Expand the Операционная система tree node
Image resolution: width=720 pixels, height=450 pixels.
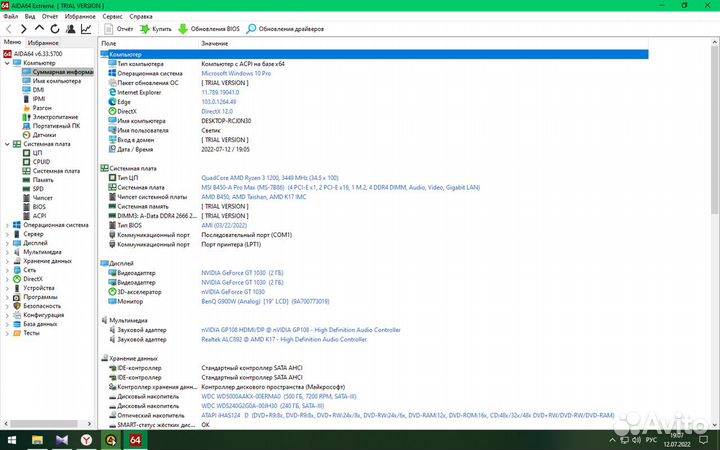7,225
